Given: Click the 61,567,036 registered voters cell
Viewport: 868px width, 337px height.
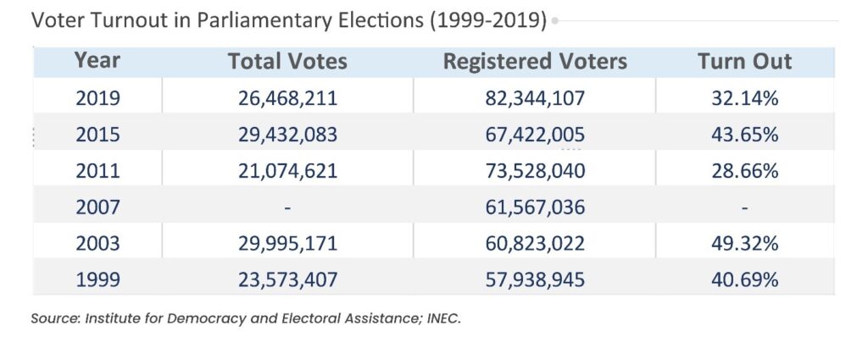Looking at the screenshot, I should (x=535, y=207).
